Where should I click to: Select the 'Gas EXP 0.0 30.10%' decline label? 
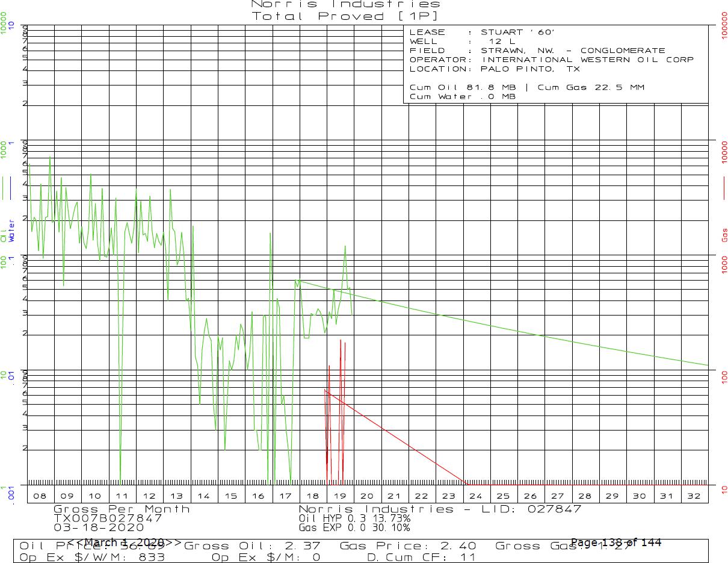(x=354, y=527)
